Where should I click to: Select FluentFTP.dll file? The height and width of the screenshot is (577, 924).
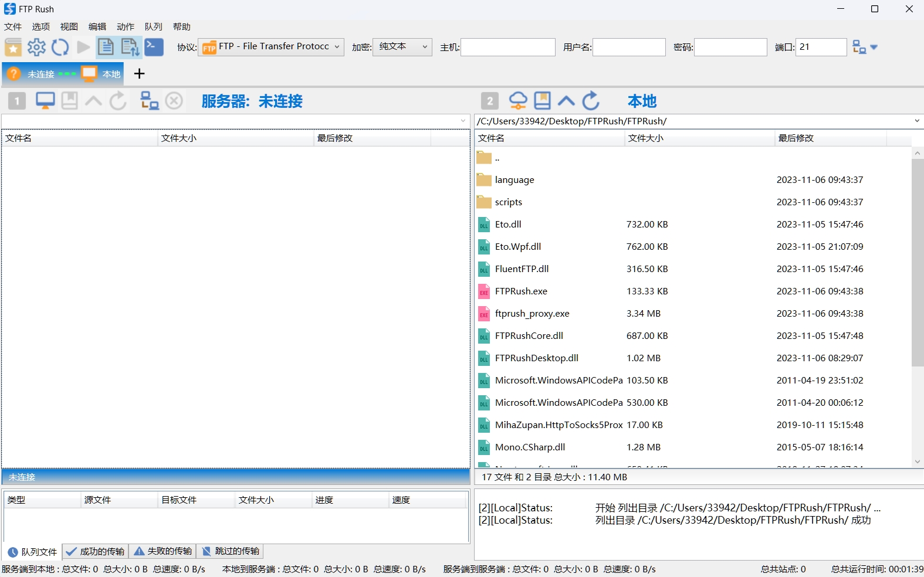click(693, 269)
